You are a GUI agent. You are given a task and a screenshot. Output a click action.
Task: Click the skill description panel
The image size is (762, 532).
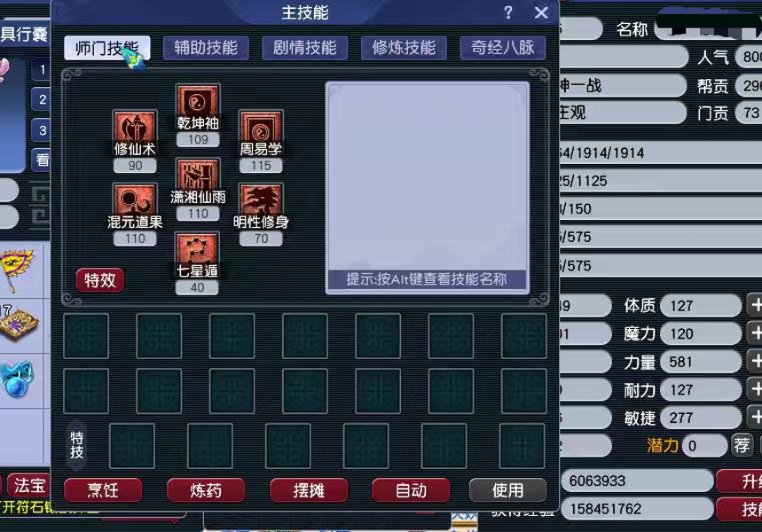[428, 188]
